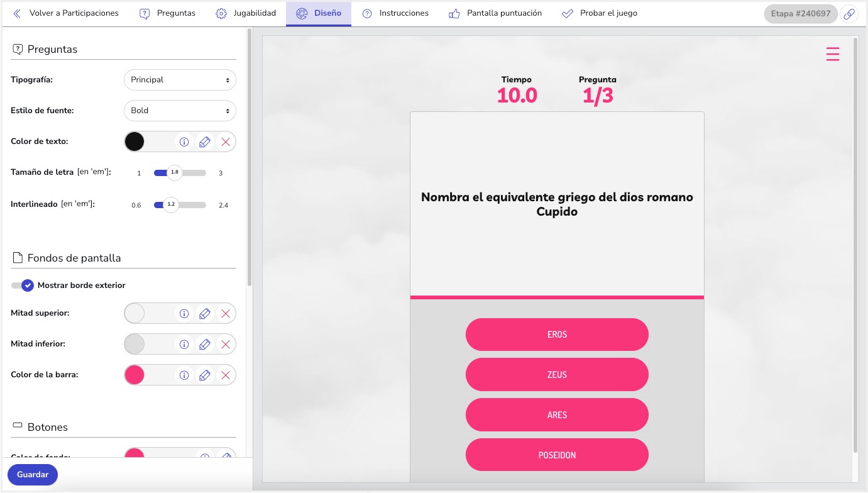Choose the ZEUS answer button
Image resolution: width=868 pixels, height=493 pixels.
(x=557, y=375)
